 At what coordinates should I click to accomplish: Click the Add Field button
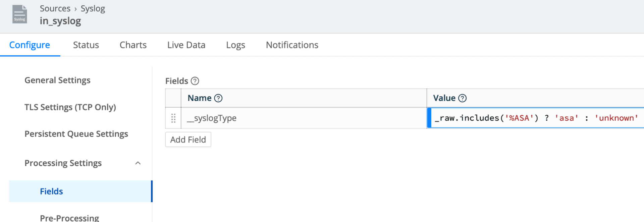click(188, 140)
